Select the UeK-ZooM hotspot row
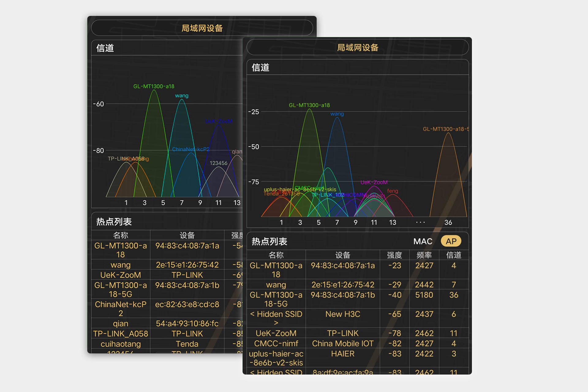 point(276,333)
